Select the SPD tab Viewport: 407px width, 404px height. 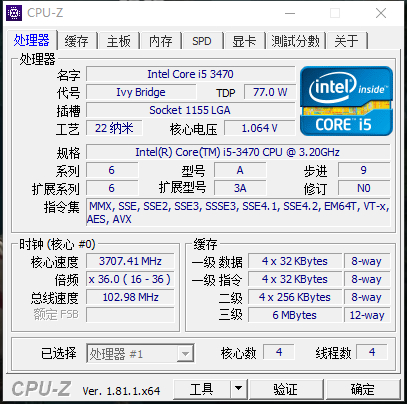(x=202, y=41)
